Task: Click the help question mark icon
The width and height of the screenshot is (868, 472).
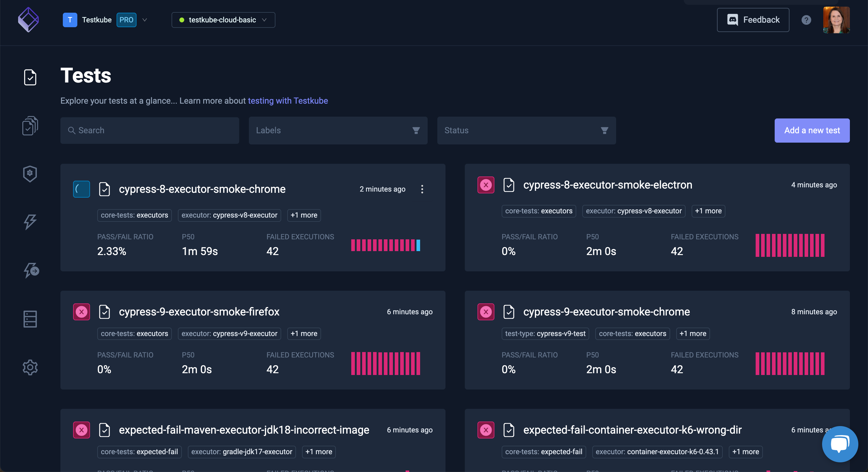Action: (x=806, y=20)
